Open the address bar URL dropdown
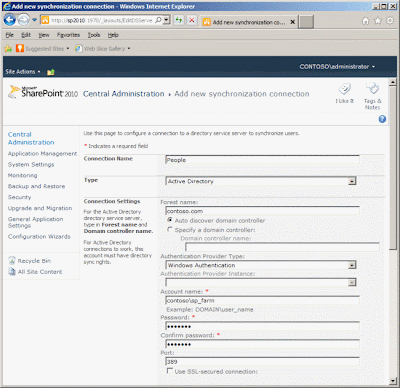The width and height of the screenshot is (400, 388). [x=167, y=20]
